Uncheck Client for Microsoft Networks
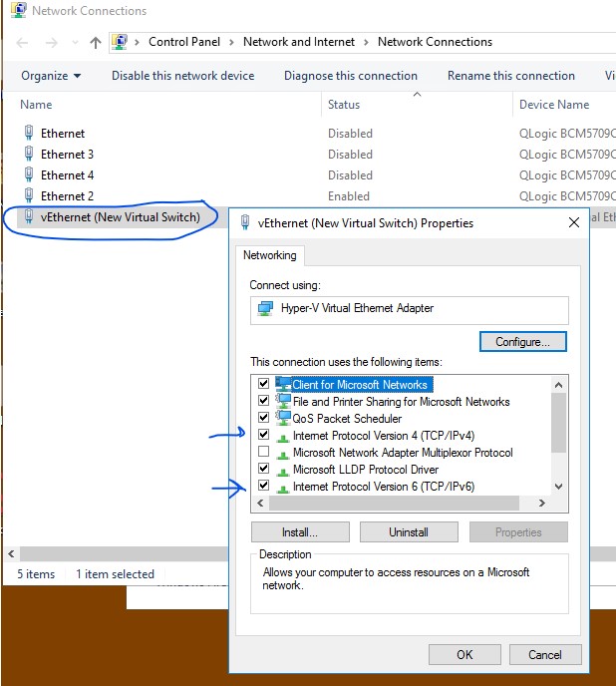 coord(263,384)
